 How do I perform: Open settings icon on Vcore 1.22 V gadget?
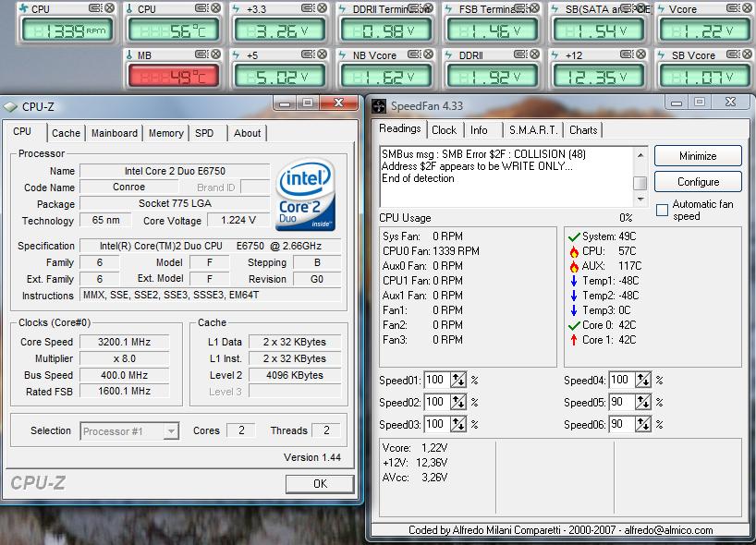click(732, 8)
